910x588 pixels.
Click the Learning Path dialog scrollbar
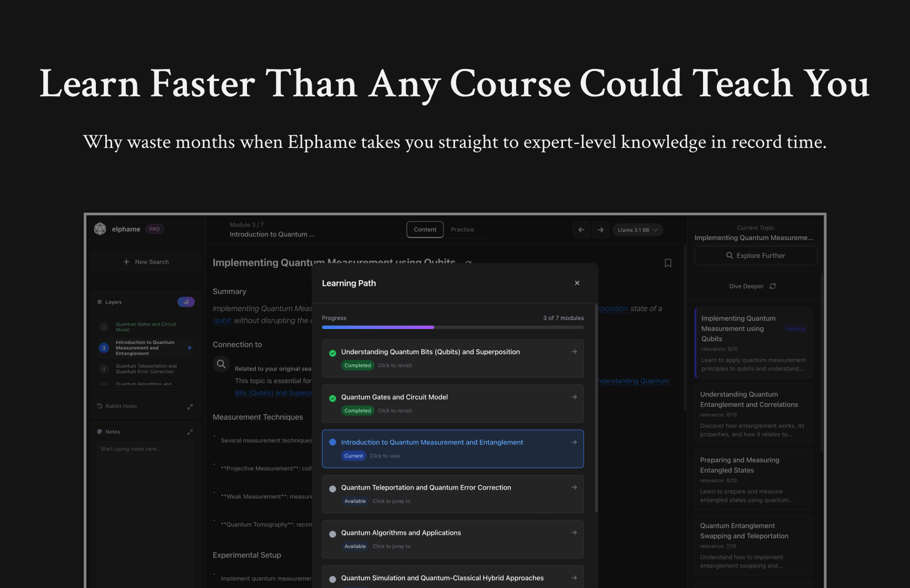click(596, 408)
